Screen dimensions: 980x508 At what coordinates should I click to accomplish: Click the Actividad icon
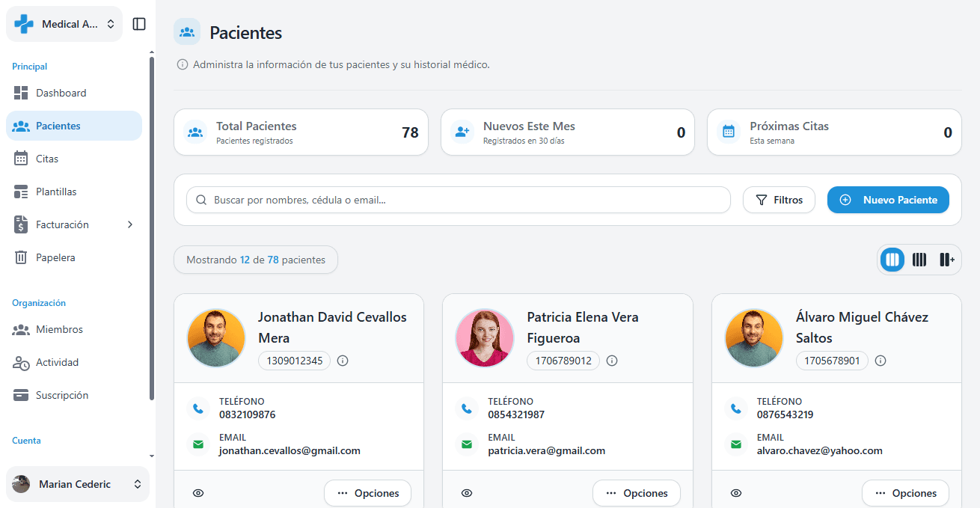[21, 362]
